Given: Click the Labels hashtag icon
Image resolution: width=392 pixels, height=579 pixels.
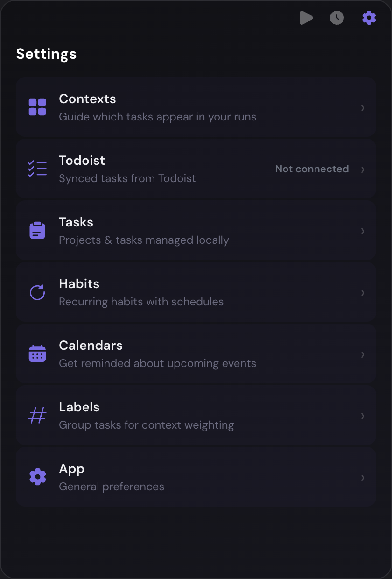Looking at the screenshot, I should click(37, 416).
